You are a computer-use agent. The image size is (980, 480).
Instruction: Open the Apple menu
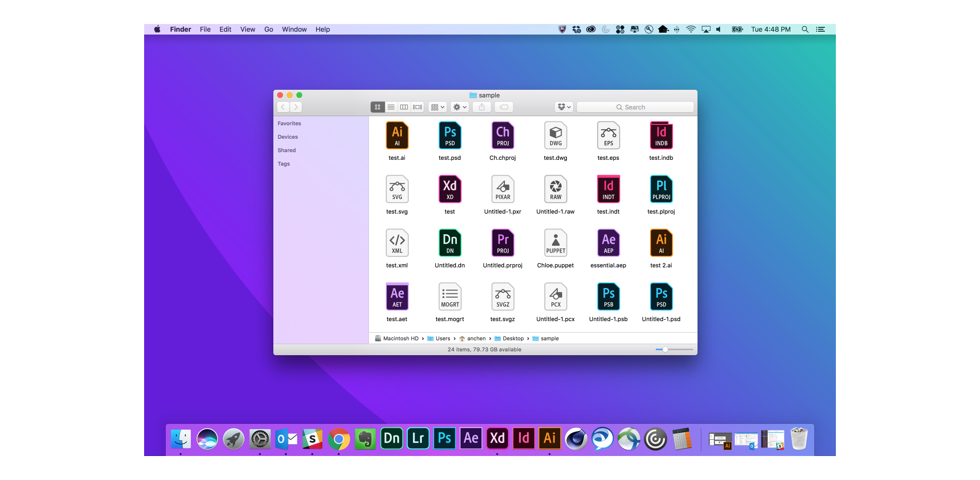coord(157,29)
